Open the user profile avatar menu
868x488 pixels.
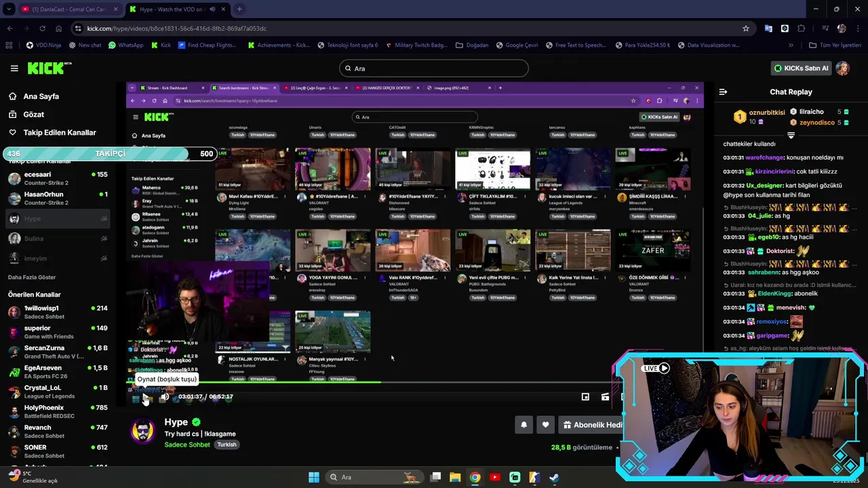click(x=842, y=68)
